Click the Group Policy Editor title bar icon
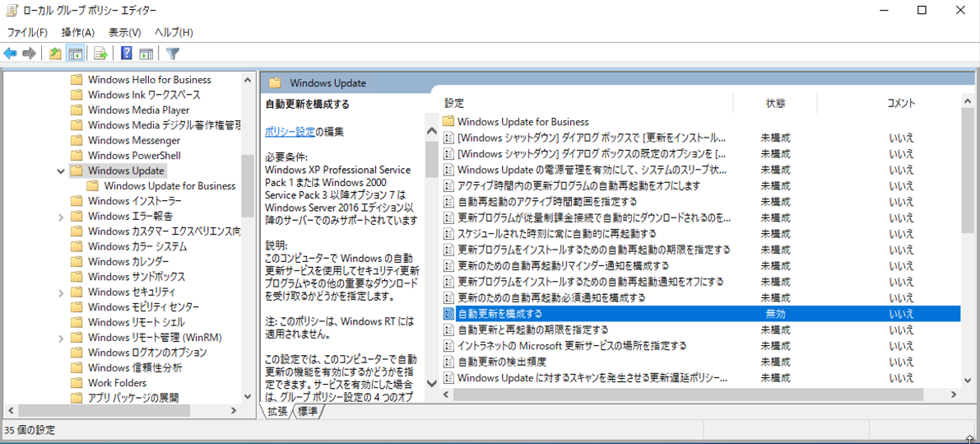 coord(10,10)
